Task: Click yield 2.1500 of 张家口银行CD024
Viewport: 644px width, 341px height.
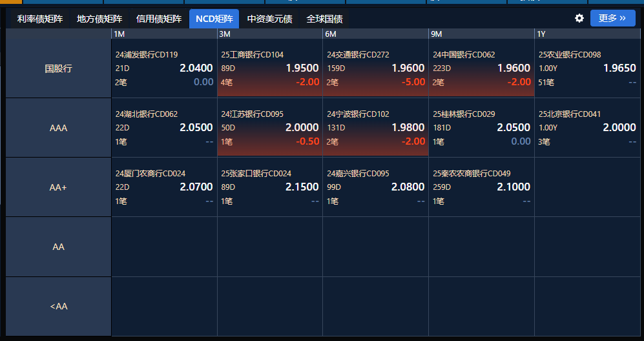Action: (302, 187)
